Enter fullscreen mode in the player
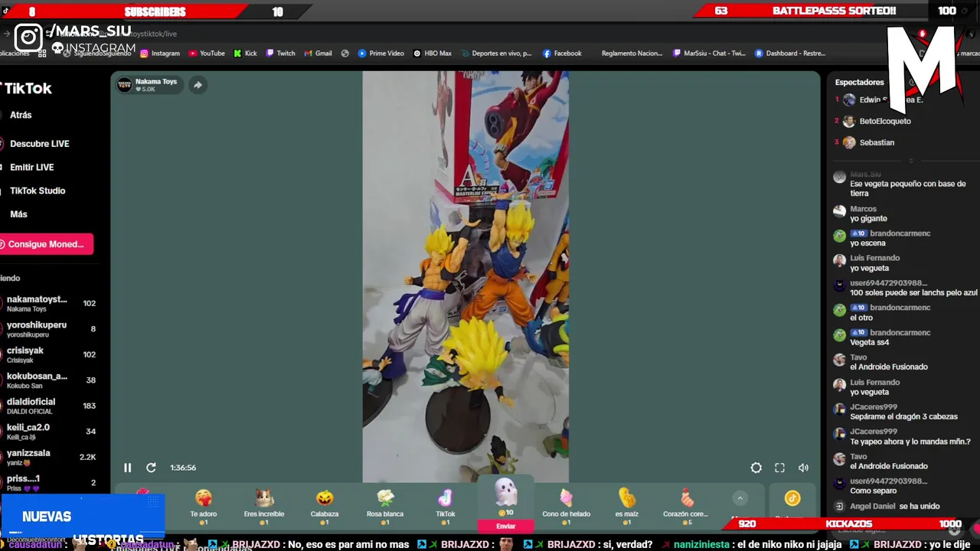The height and width of the screenshot is (551, 980). [x=779, y=468]
